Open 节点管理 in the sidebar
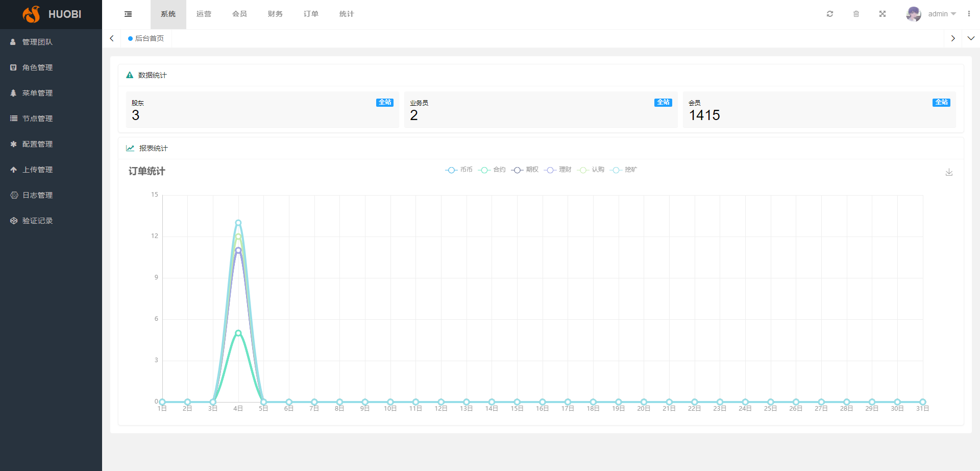The height and width of the screenshot is (471, 980). [x=51, y=119]
